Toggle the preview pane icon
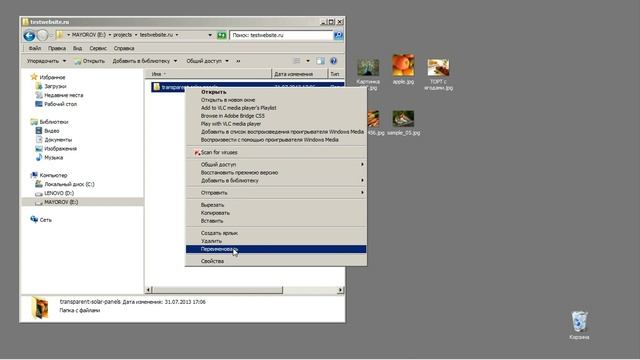Image resolution: width=640 pixels, height=360 pixels. point(320,61)
